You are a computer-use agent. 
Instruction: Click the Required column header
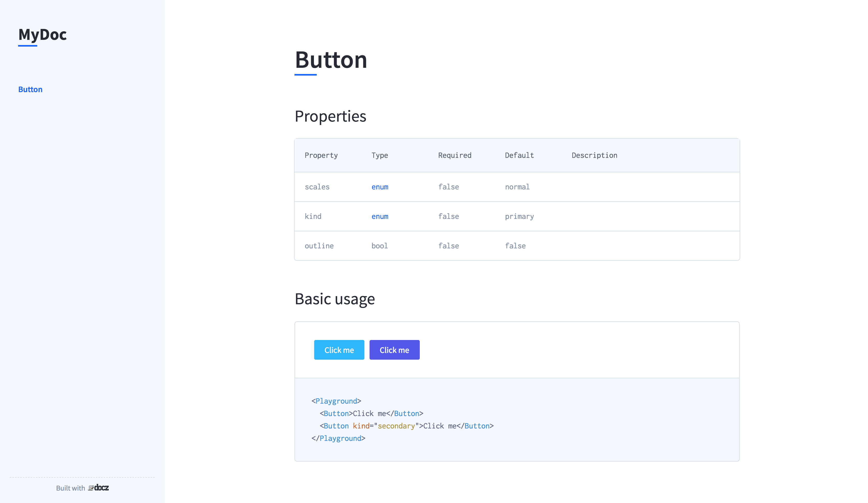point(454,155)
